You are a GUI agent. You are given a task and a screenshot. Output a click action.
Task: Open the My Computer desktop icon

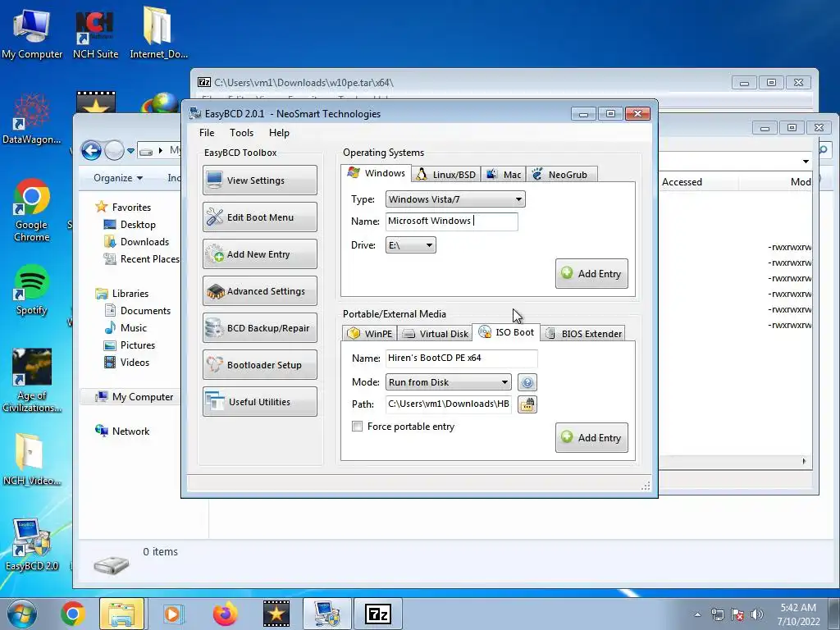click(32, 33)
